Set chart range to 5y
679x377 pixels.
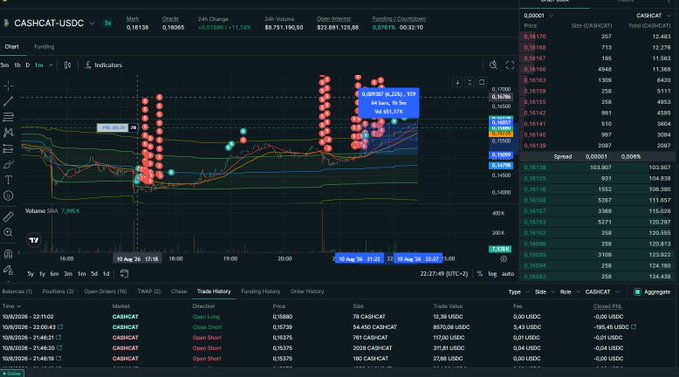click(30, 274)
